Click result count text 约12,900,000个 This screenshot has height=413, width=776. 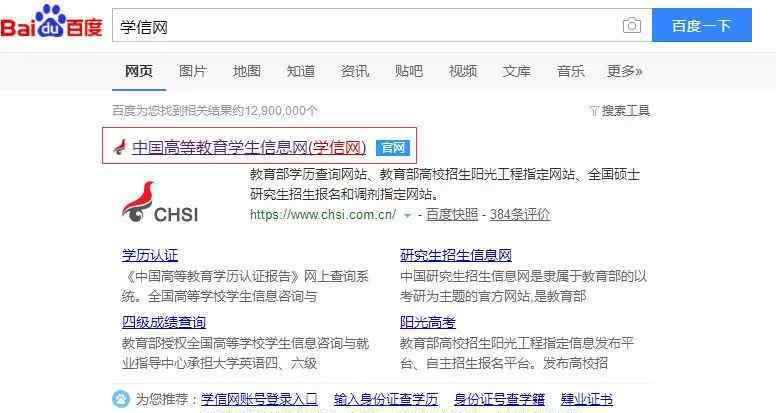[x=275, y=111]
